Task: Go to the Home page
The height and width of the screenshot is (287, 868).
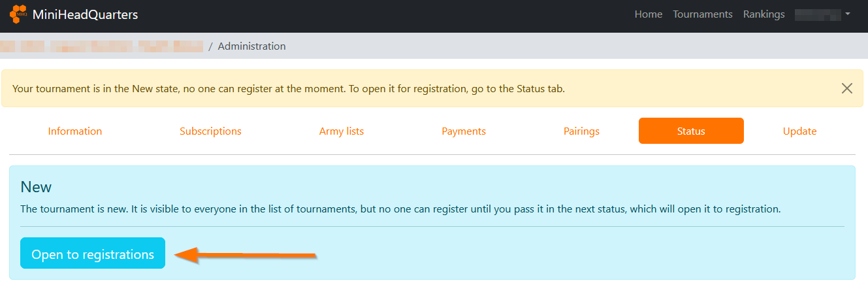Action: pyautogui.click(x=648, y=14)
